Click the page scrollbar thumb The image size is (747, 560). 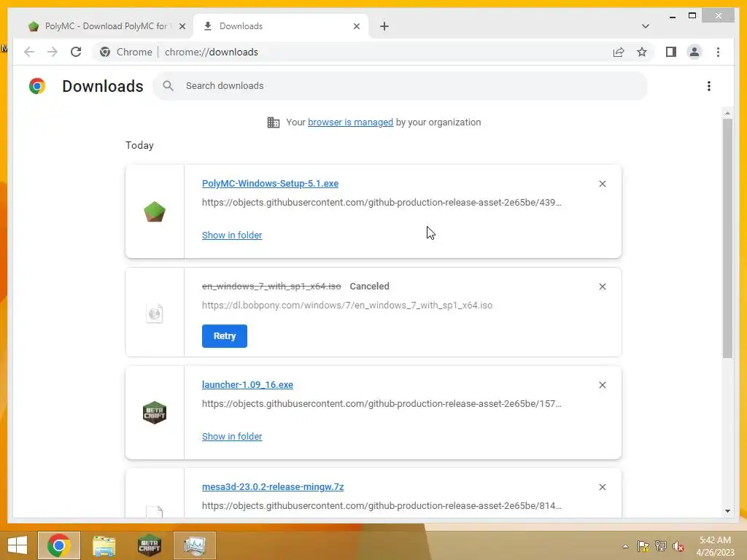pyautogui.click(x=727, y=238)
